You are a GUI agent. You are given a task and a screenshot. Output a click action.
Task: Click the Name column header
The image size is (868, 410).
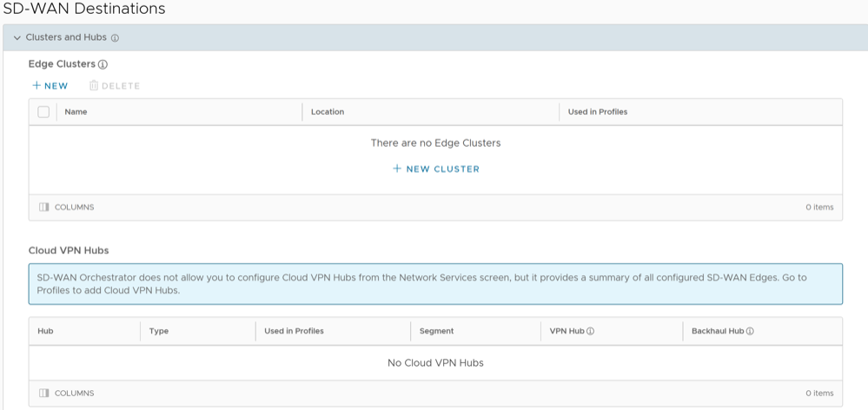click(76, 112)
